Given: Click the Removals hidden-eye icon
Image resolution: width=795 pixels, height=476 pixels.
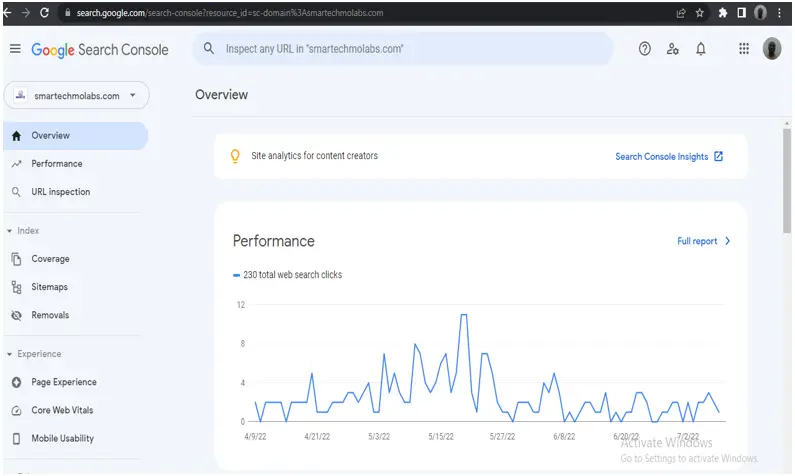Looking at the screenshot, I should pos(16,315).
